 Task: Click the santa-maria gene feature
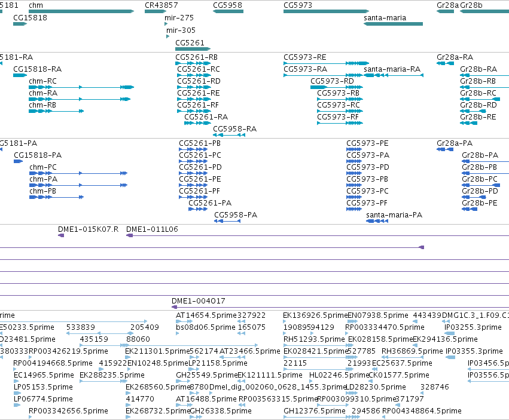(393, 24)
